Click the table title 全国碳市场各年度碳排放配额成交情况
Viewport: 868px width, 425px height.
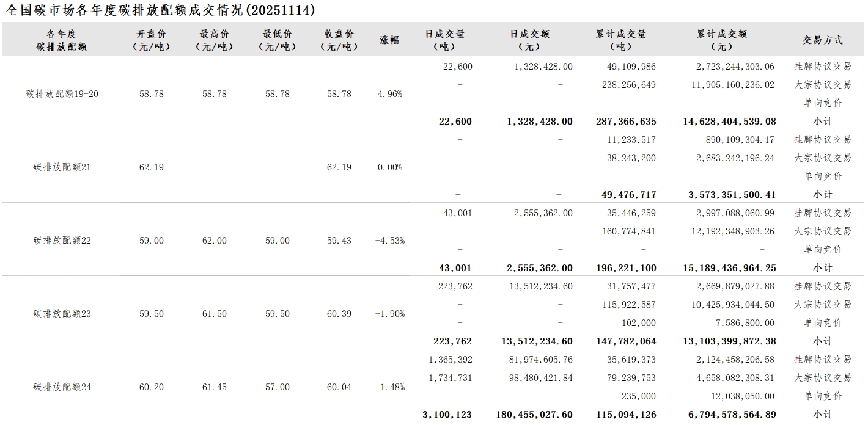161,10
